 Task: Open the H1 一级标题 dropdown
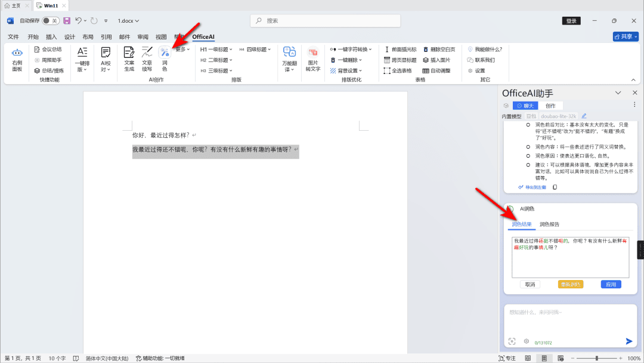[216, 50]
